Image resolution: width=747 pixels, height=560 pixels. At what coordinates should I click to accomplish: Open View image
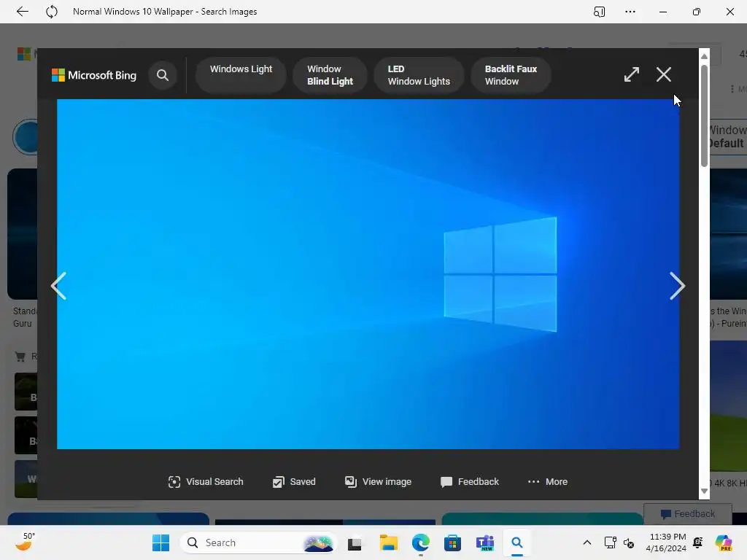coord(378,481)
